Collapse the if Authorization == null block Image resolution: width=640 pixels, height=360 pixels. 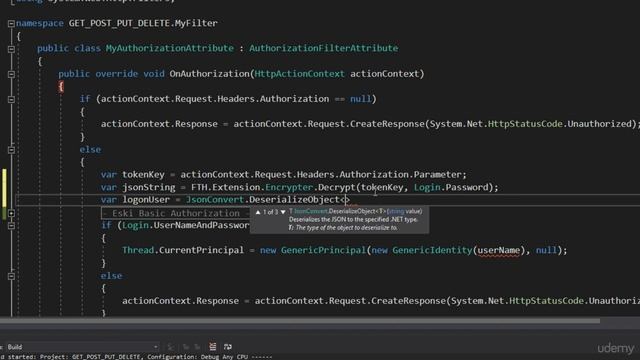[x=11, y=99]
